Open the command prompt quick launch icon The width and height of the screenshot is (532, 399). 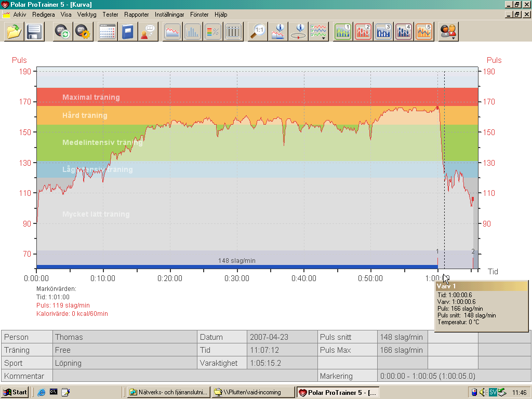click(x=54, y=392)
